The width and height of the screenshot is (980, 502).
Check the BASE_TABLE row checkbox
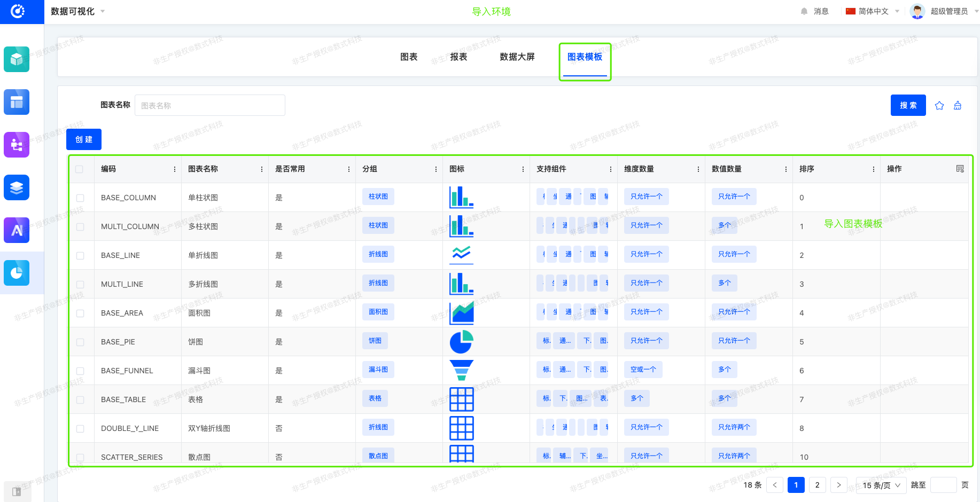(80, 399)
